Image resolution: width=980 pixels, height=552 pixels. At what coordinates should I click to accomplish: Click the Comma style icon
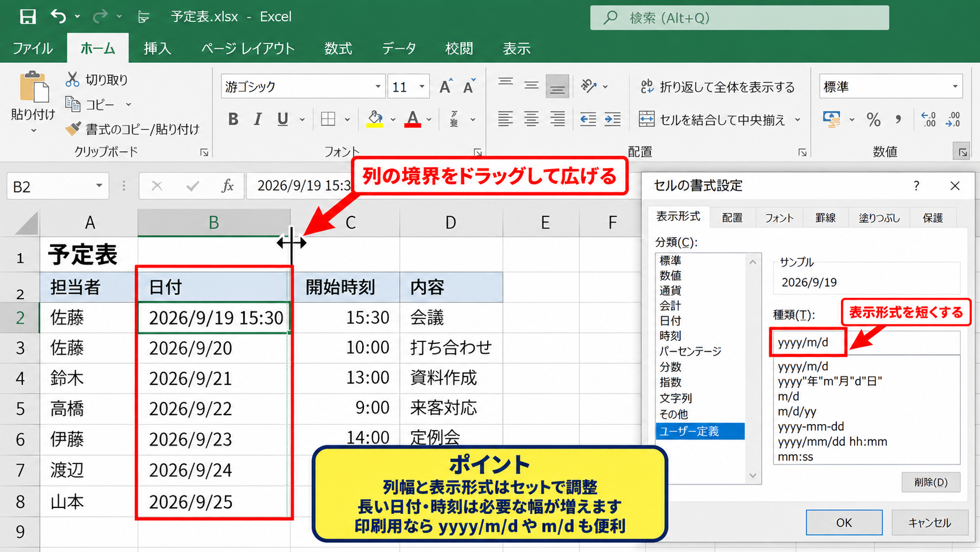(899, 120)
